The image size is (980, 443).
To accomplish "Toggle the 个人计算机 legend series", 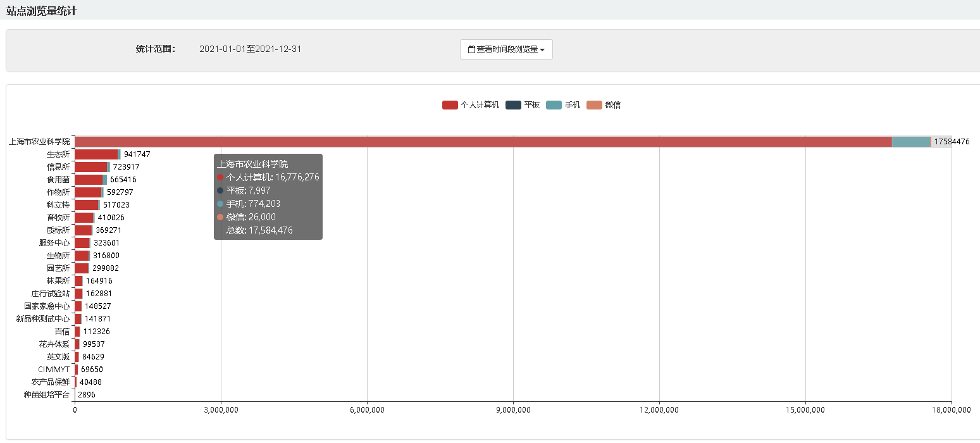I will (x=471, y=105).
